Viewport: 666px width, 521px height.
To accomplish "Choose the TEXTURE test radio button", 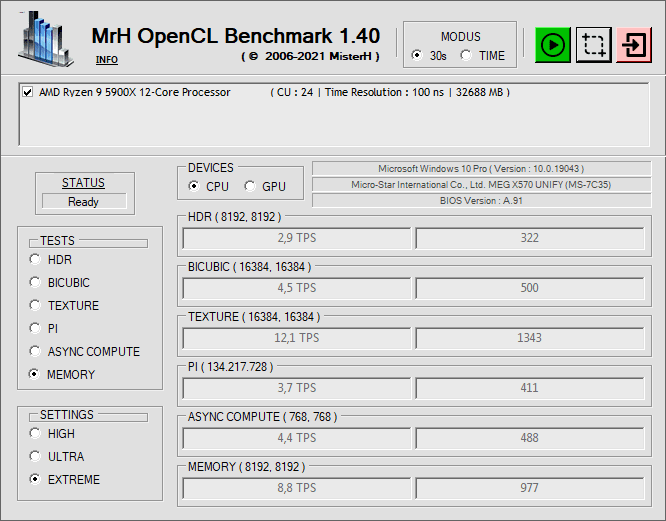I will 35,305.
